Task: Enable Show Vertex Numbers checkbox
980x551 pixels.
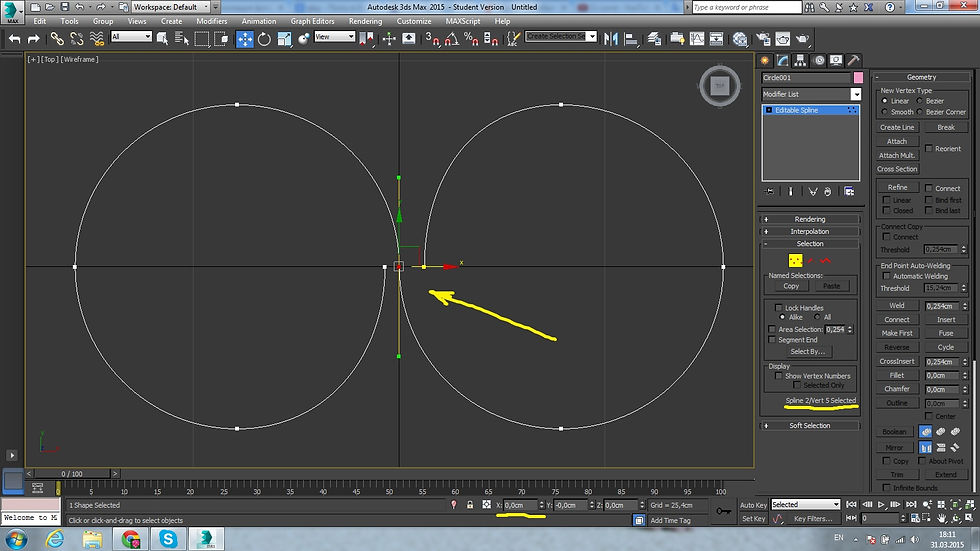Action: coord(778,376)
